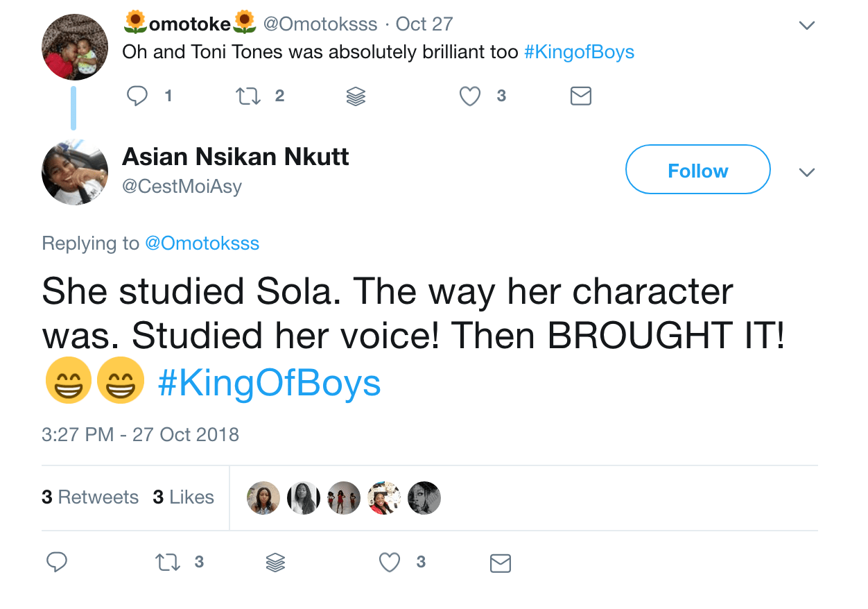Image resolution: width=868 pixels, height=609 pixels.
Task: Retweet Asian Nsikan Nkutt's tweet
Action: click(x=168, y=563)
